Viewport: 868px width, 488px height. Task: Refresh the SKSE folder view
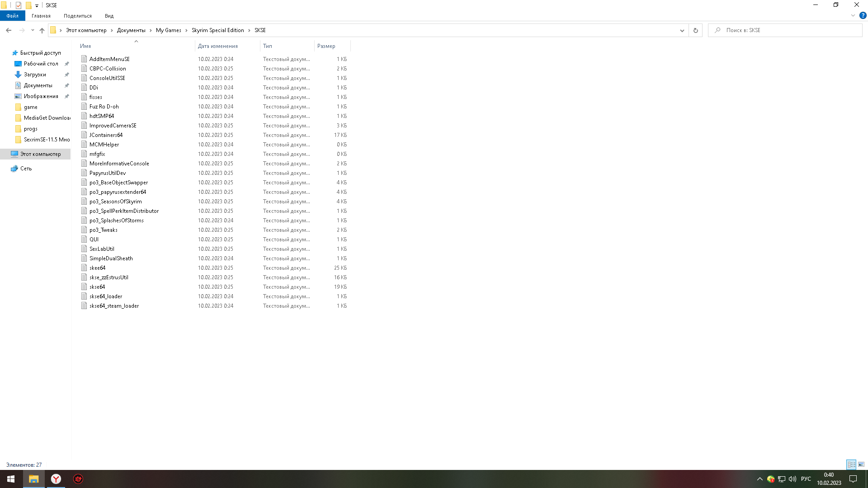(695, 30)
